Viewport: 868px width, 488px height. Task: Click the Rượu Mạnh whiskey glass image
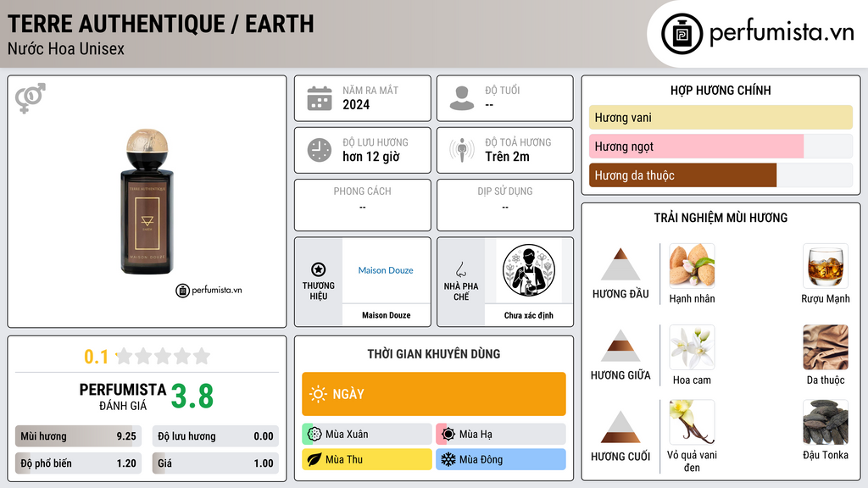826,266
